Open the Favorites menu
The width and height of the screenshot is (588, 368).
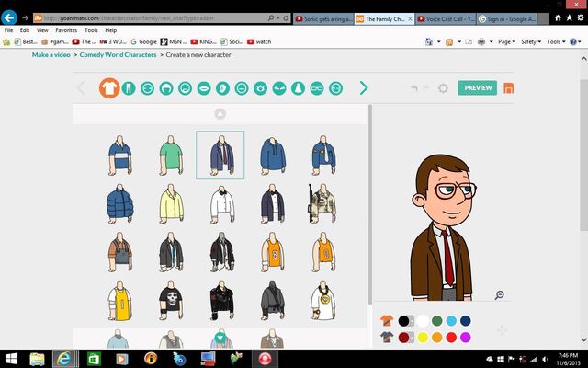[x=66, y=30]
